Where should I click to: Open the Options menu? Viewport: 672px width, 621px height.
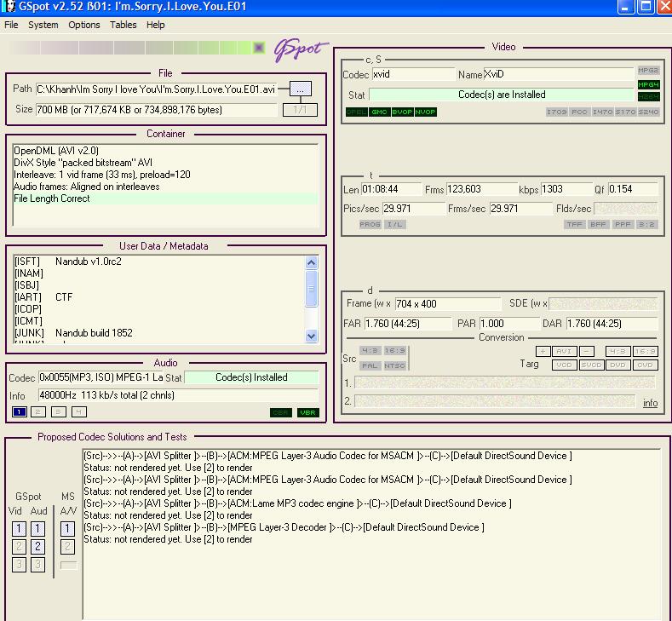[x=84, y=25]
